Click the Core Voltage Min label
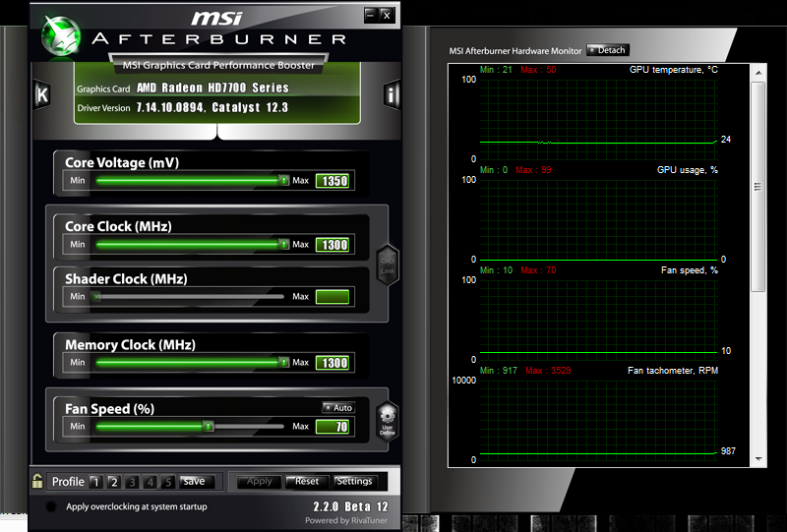This screenshot has width=787, height=532. click(78, 180)
